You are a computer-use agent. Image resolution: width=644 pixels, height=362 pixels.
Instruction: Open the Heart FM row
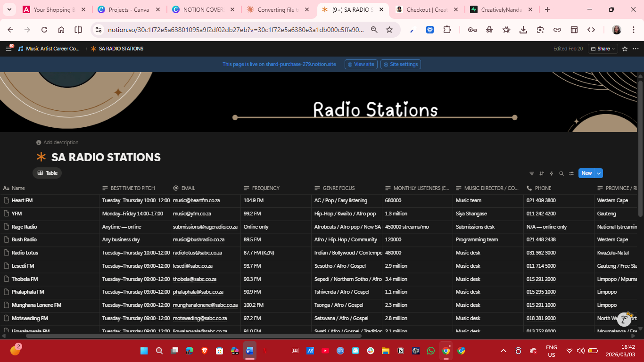[23, 200]
